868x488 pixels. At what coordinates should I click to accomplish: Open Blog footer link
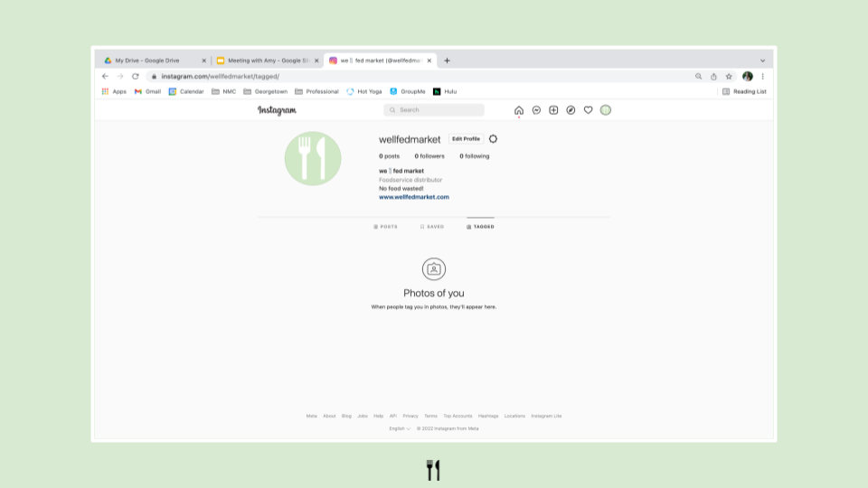click(x=346, y=416)
